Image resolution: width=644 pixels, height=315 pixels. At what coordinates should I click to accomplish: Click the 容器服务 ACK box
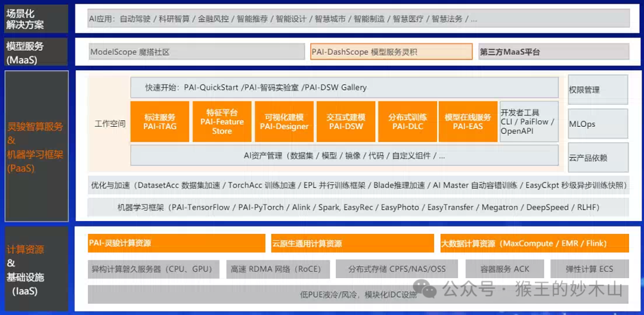[505, 269]
